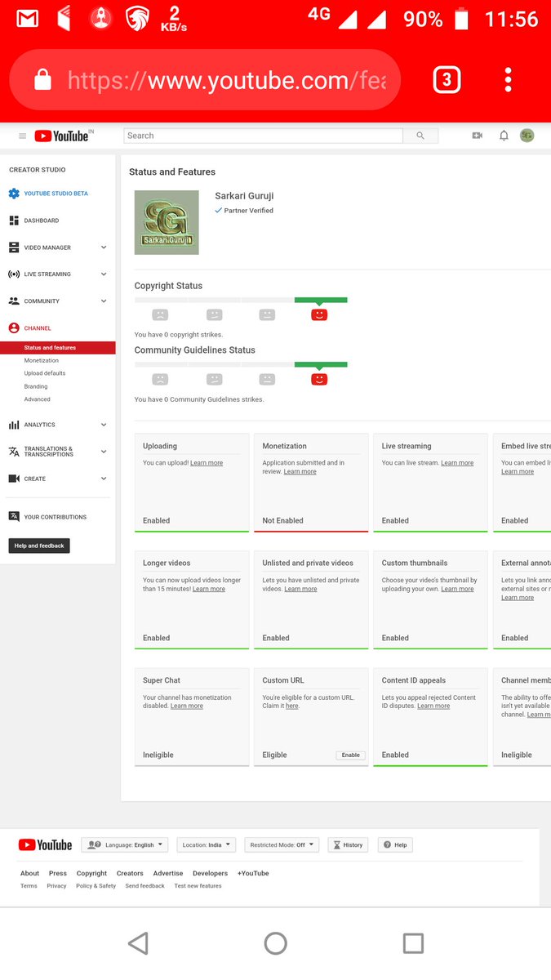551x980 pixels.
Task: Click 'here' link in Custom URL card
Action: 292,706
